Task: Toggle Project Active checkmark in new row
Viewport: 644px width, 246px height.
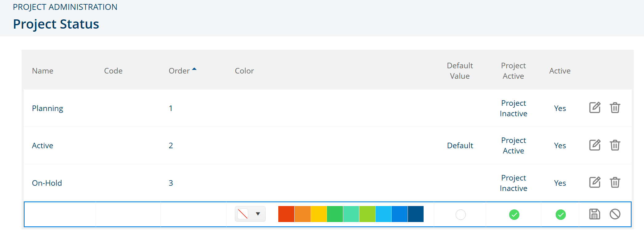Action: tap(514, 214)
